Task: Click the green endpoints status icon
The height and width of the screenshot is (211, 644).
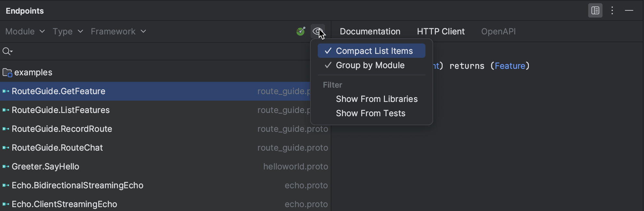Action: (301, 31)
